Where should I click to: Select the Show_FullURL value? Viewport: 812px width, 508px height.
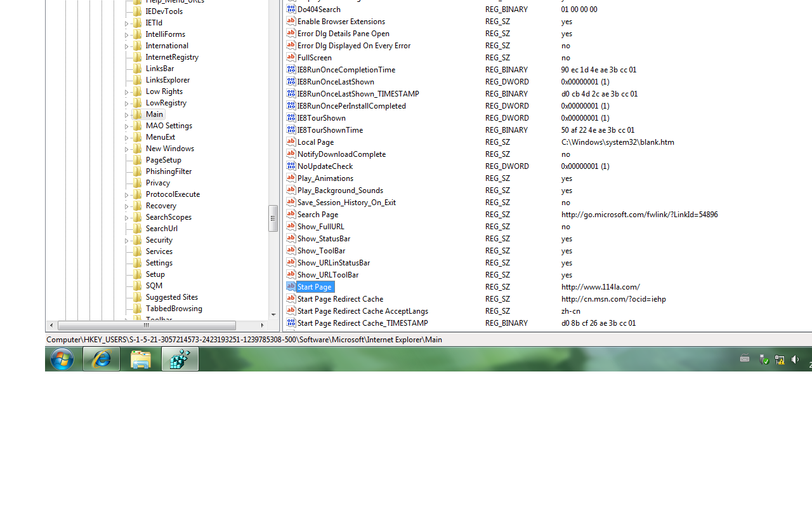(x=321, y=226)
